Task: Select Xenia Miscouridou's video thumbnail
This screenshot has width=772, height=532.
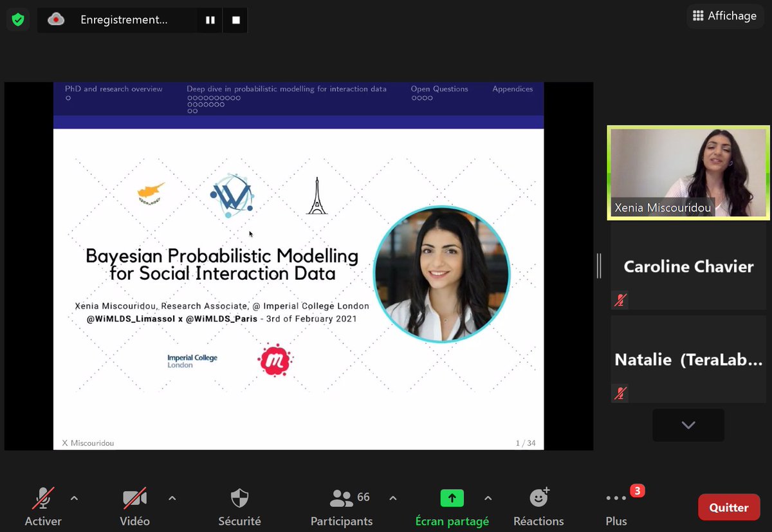Action: tap(688, 172)
